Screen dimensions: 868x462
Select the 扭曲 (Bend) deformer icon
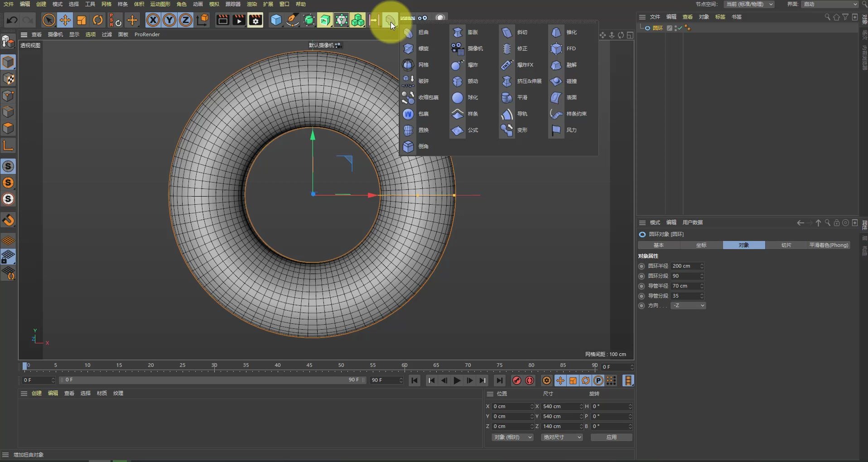pos(408,33)
